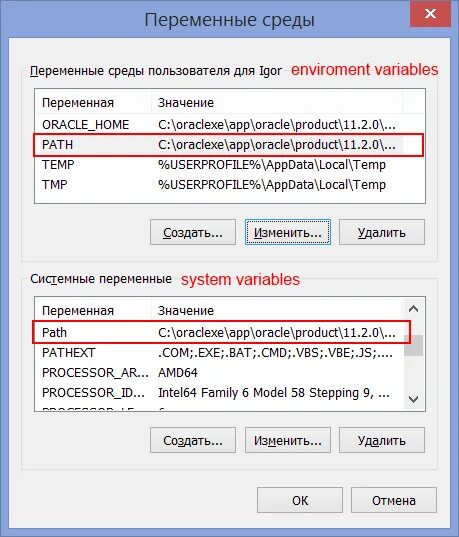Screen dimensions: 459x537
Task: Click user section Создать... button
Action: (193, 233)
